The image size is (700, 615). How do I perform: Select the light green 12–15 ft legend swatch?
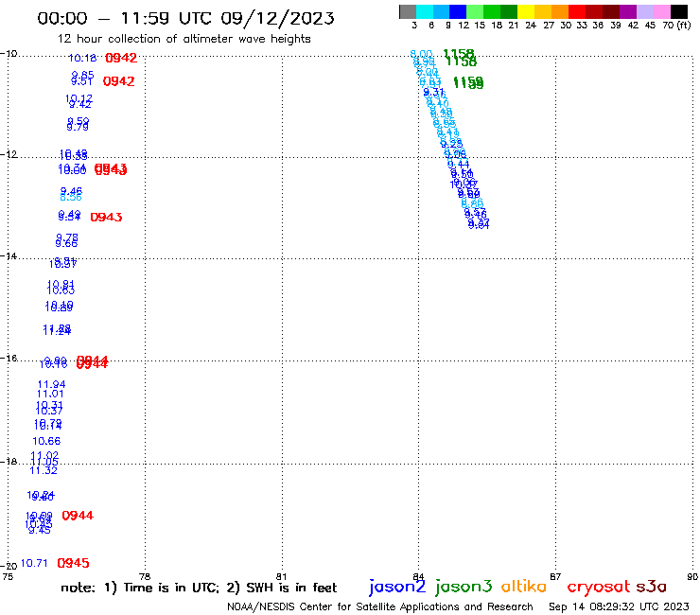(x=475, y=11)
